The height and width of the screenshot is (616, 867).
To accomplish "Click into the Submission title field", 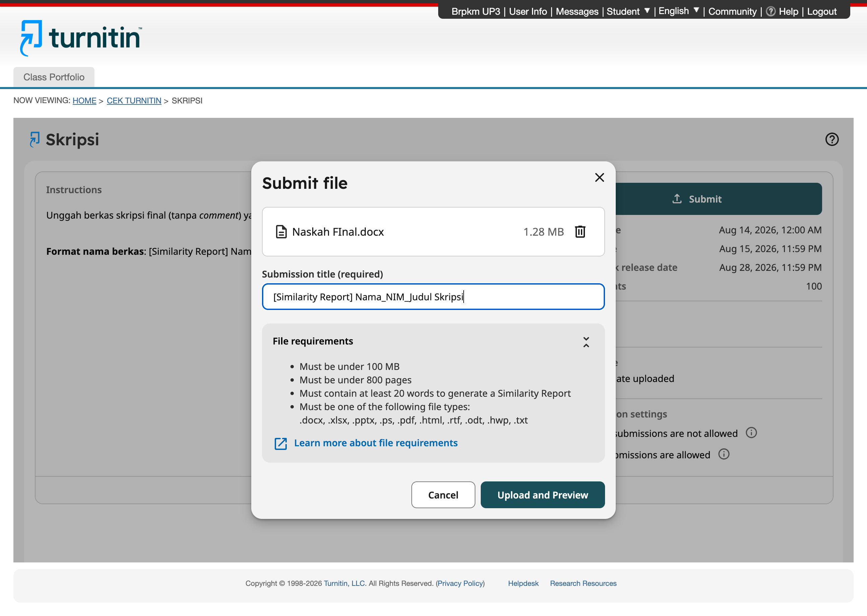I will [433, 297].
